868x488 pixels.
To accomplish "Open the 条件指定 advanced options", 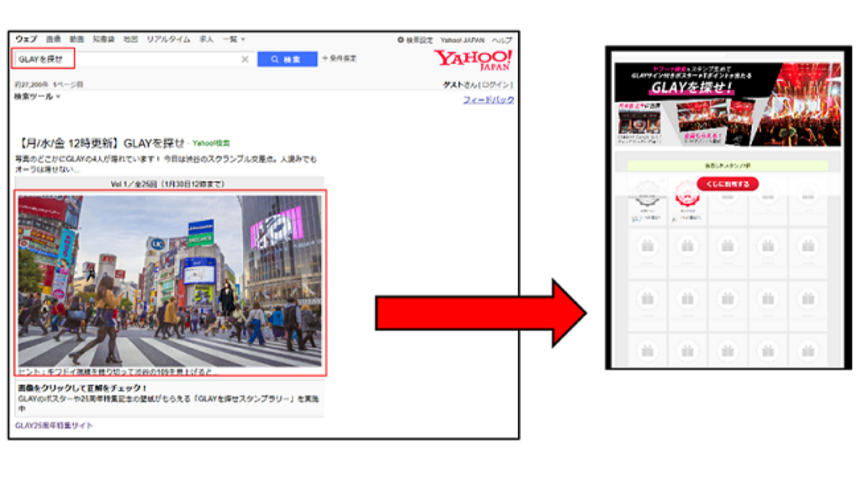I will point(339,59).
